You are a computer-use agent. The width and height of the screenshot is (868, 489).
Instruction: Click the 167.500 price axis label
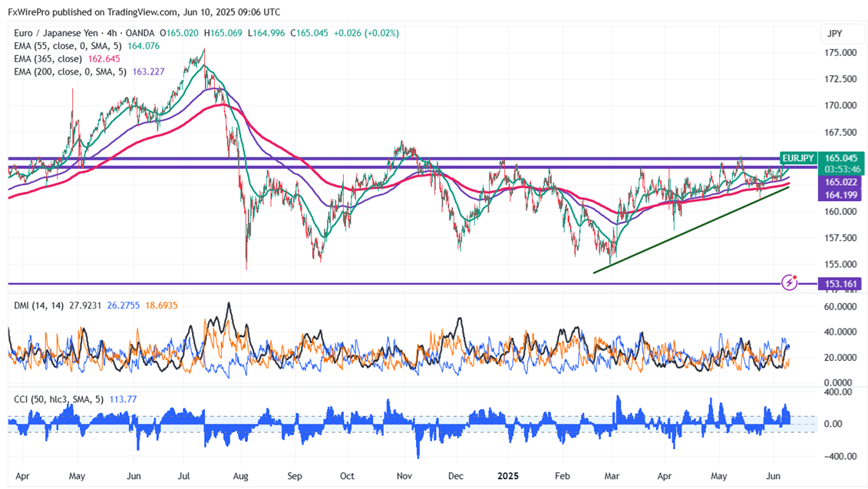coord(840,132)
